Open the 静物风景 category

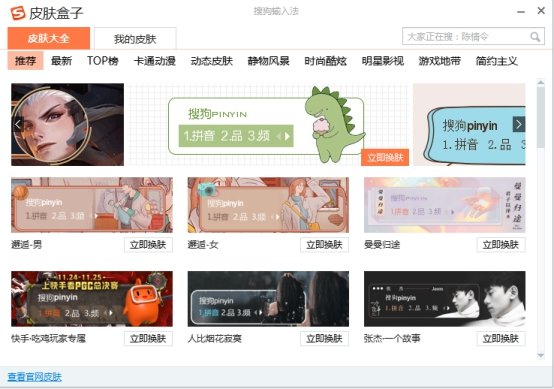[269, 61]
